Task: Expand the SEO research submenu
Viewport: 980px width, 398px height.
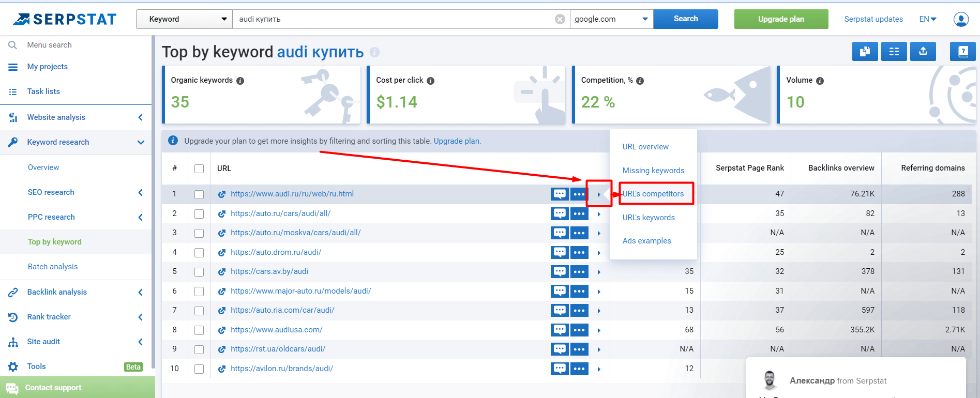Action: pos(140,192)
